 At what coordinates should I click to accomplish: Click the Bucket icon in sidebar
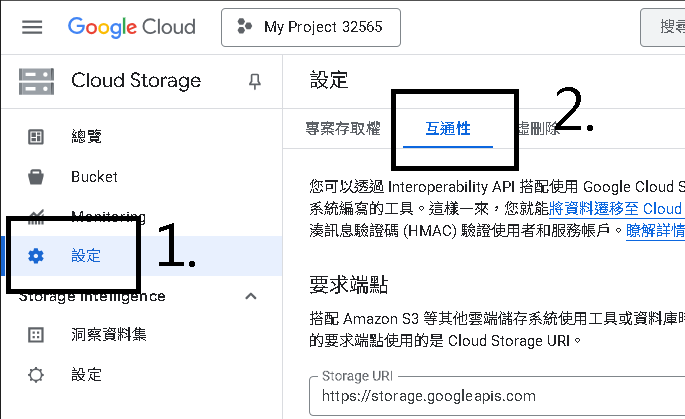(x=36, y=177)
